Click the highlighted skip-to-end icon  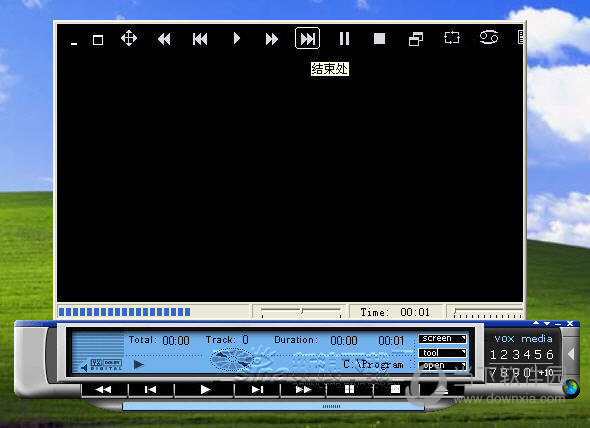307,38
